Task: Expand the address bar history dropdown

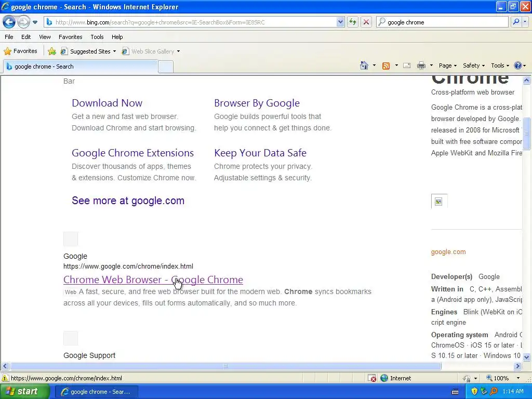Action: pyautogui.click(x=340, y=22)
